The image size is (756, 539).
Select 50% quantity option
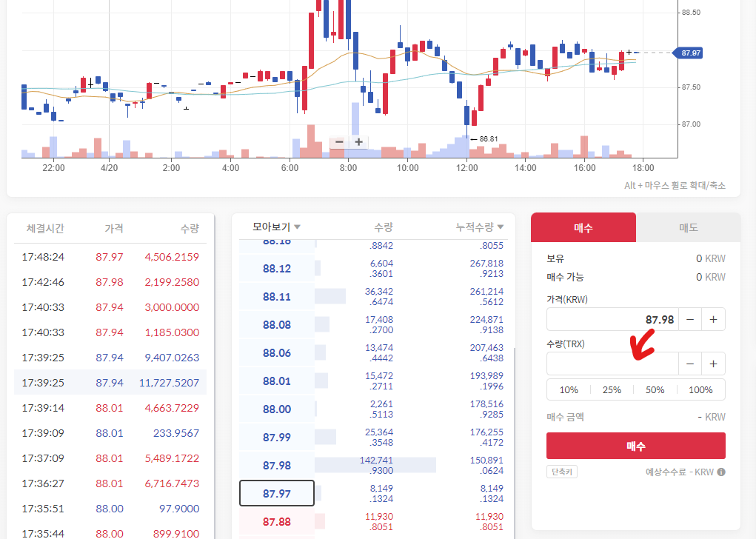click(x=655, y=389)
